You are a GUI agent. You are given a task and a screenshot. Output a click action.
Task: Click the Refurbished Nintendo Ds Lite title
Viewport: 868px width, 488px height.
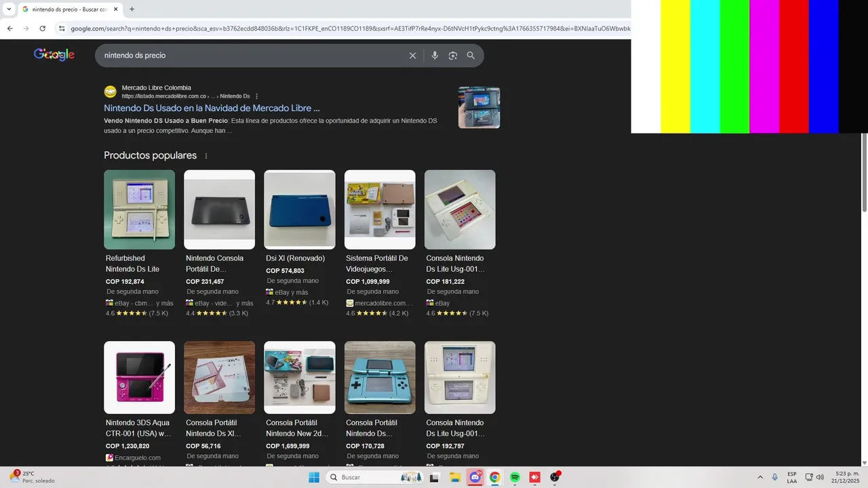tap(132, 264)
